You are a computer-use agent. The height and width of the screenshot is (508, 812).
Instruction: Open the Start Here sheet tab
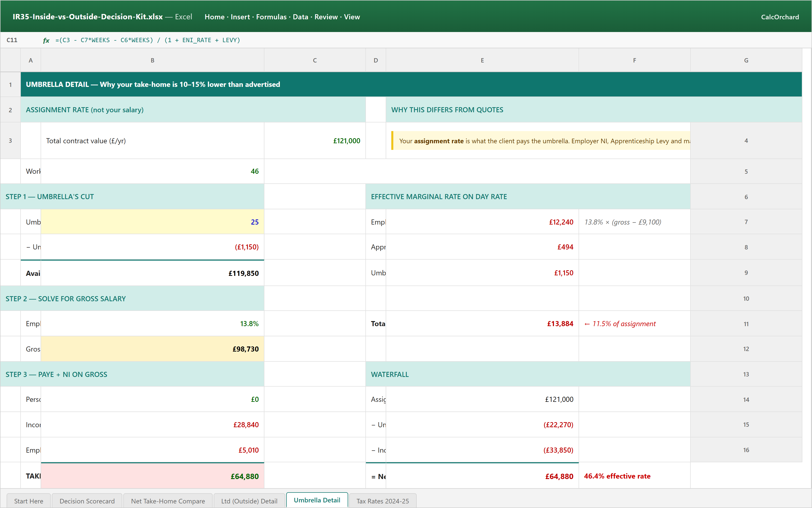28,501
